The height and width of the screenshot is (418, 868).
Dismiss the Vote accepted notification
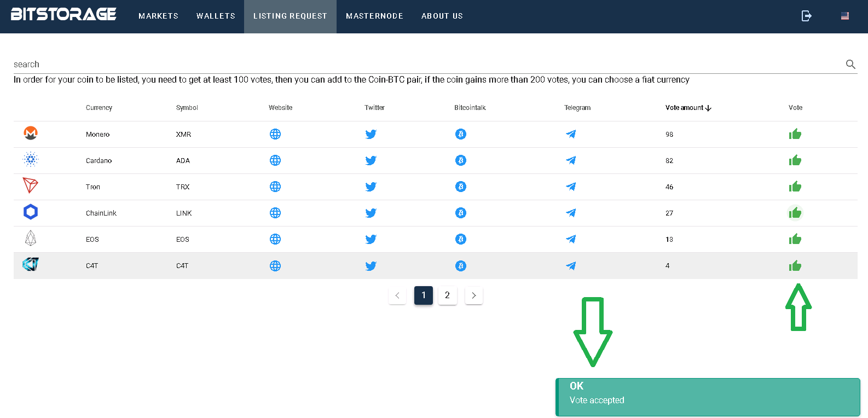coord(708,397)
